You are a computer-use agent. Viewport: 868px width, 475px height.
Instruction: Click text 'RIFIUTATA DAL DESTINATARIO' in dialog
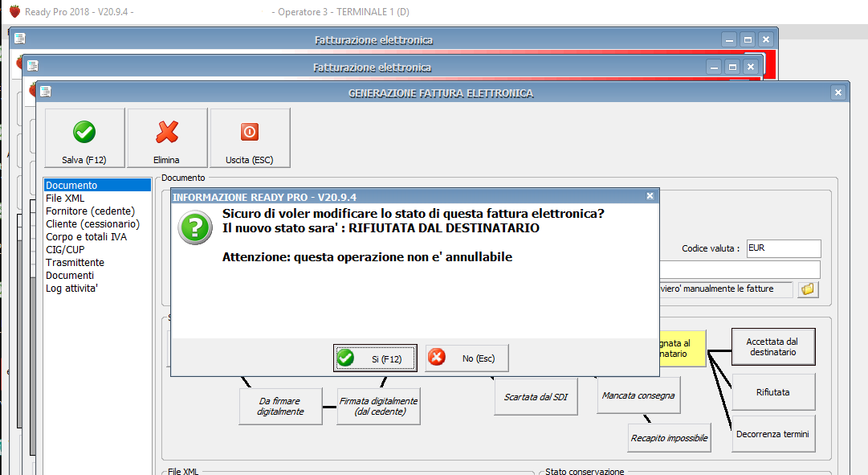(x=444, y=227)
